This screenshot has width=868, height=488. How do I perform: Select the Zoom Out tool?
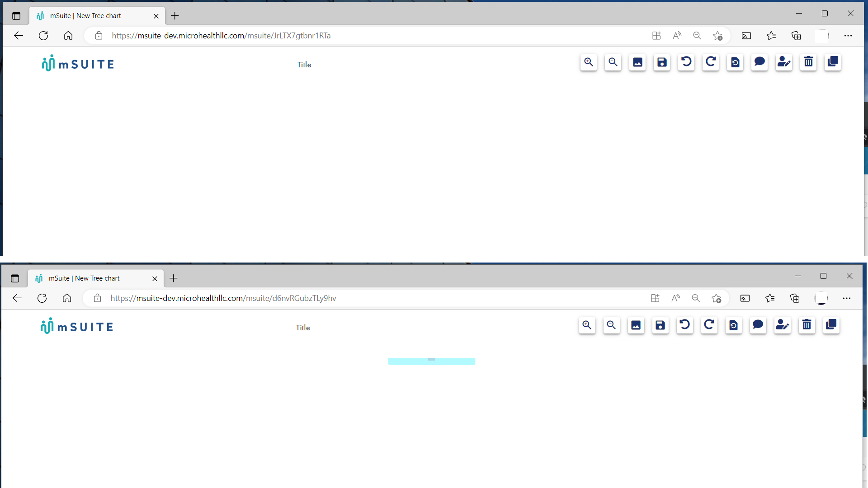pyautogui.click(x=613, y=62)
